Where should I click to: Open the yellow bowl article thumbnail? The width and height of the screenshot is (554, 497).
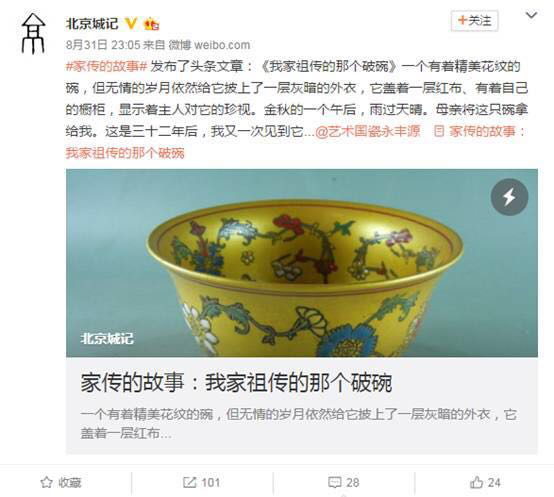point(302,263)
